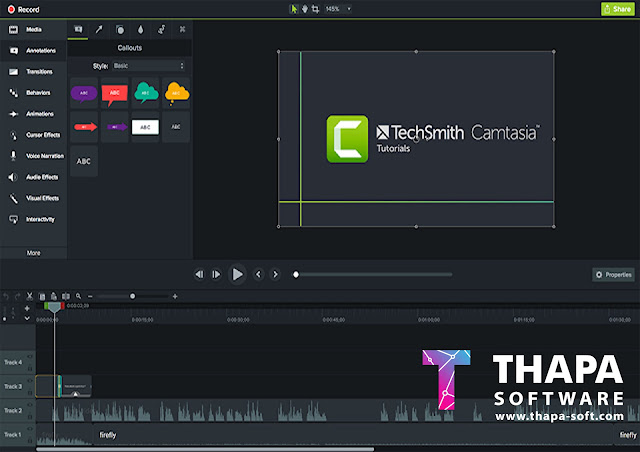Cut selection with the scissors icon
The image size is (640, 452).
(29, 296)
